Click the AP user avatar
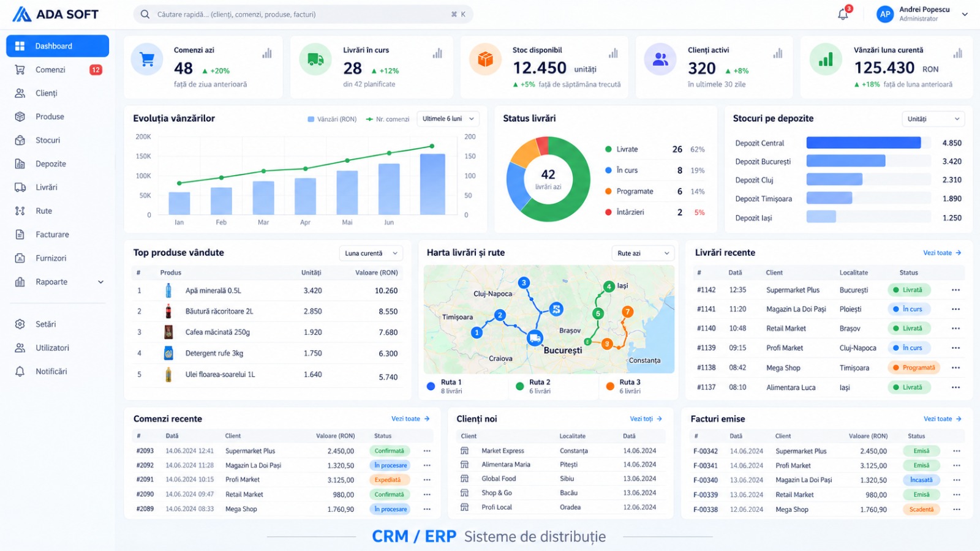Image resolution: width=980 pixels, height=551 pixels. pos(885,14)
